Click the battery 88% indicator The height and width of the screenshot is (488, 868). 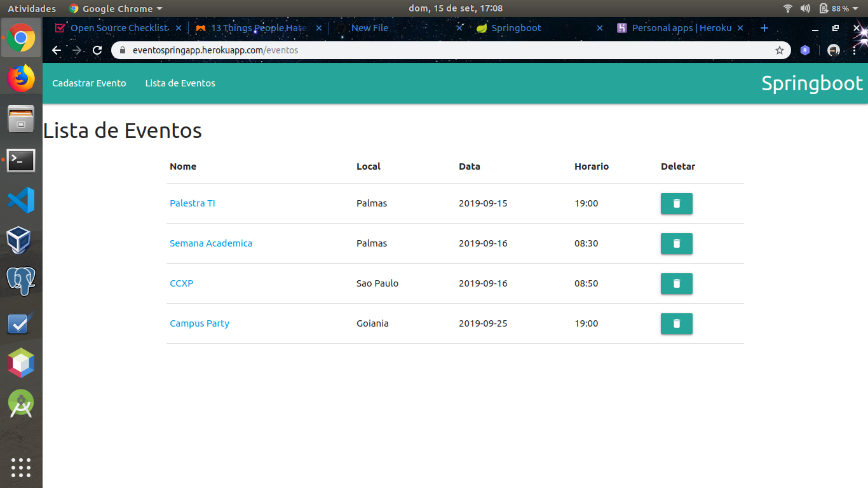834,8
